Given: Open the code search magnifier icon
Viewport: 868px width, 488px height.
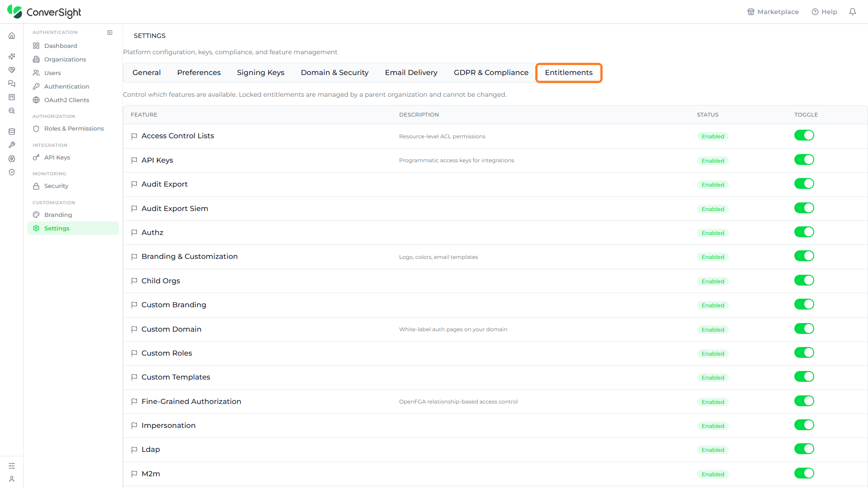Looking at the screenshot, I should 12,111.
